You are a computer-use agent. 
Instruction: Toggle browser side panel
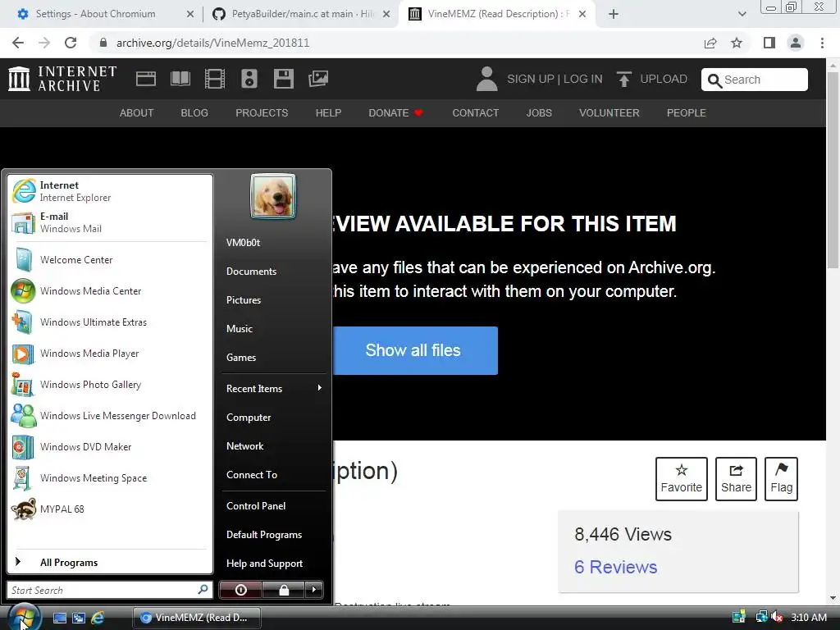tap(769, 43)
